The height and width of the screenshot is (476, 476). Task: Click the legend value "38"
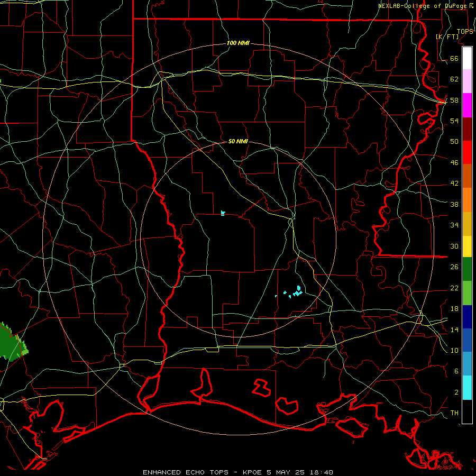pos(454,204)
